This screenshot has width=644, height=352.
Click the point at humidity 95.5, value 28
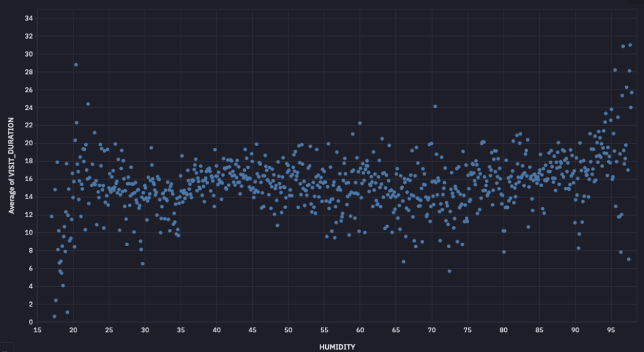click(x=615, y=70)
